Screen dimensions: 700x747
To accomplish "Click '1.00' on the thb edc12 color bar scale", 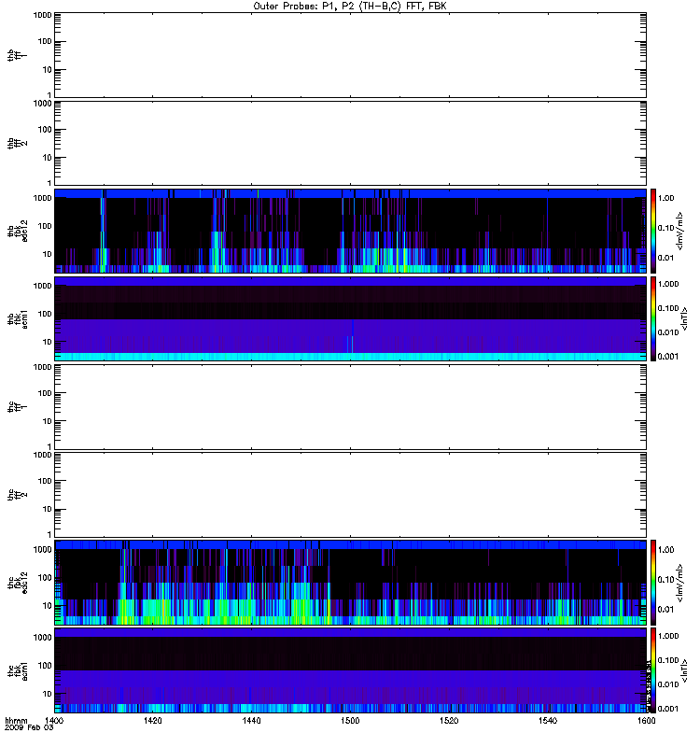I will pyautogui.click(x=666, y=198).
